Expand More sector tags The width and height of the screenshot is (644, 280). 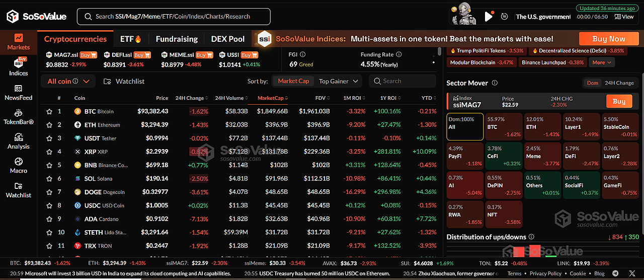(602, 62)
